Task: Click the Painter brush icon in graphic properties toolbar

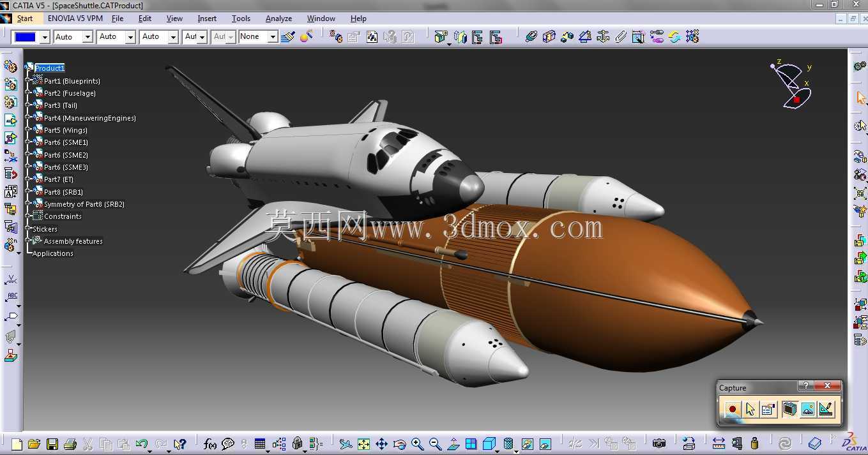Action: [x=287, y=37]
